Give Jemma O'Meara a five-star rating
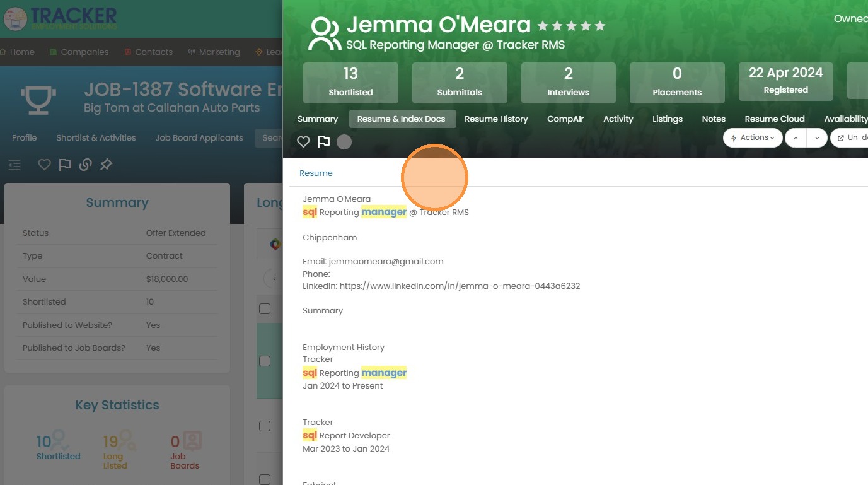Screen dimensions: 868x485 (x=599, y=26)
